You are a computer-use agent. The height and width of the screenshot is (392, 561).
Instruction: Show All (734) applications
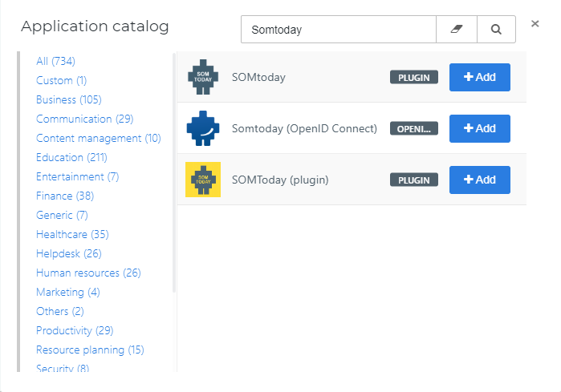pyautogui.click(x=55, y=61)
